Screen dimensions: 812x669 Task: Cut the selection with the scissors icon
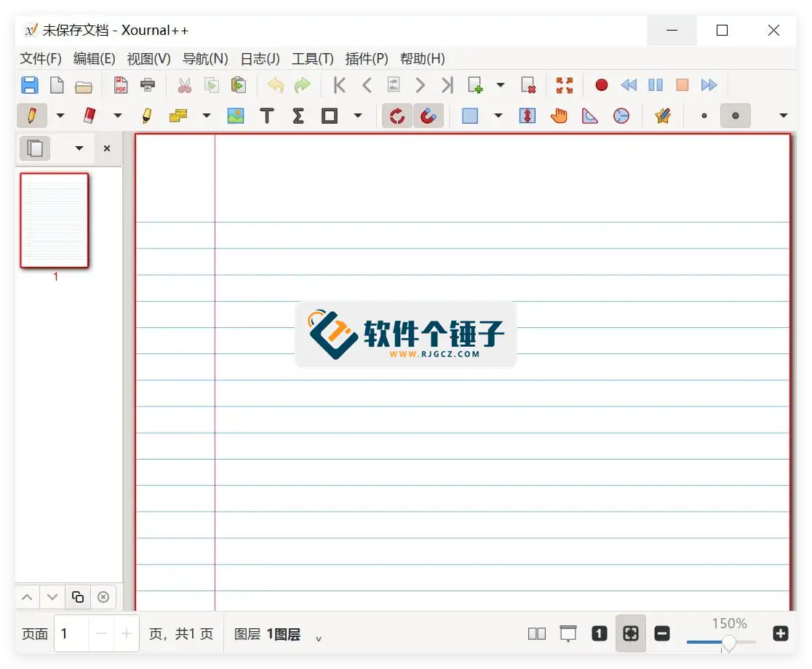184,85
